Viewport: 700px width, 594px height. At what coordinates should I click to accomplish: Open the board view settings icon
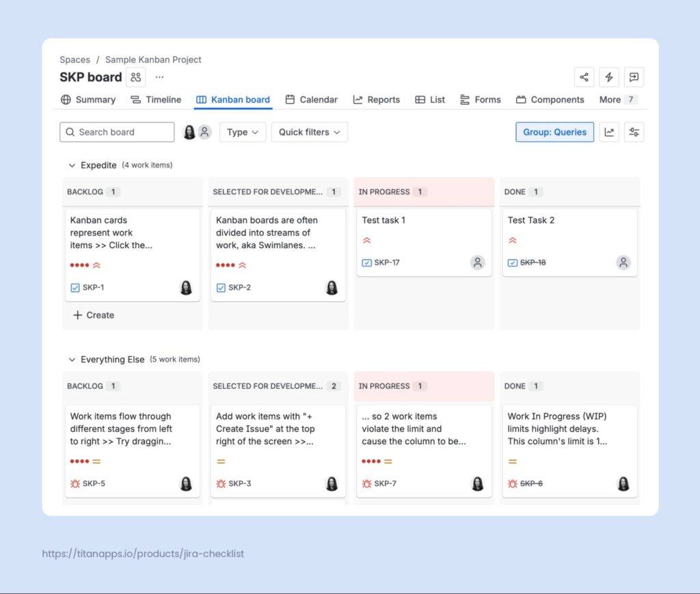(634, 132)
